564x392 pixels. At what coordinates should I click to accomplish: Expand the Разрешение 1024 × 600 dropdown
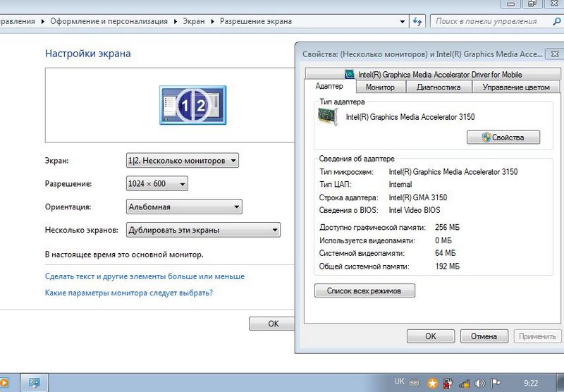pyautogui.click(x=157, y=184)
